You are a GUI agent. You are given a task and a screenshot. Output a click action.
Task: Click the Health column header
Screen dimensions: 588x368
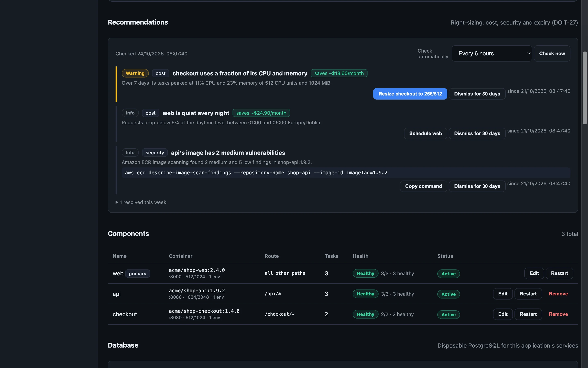[x=360, y=256]
